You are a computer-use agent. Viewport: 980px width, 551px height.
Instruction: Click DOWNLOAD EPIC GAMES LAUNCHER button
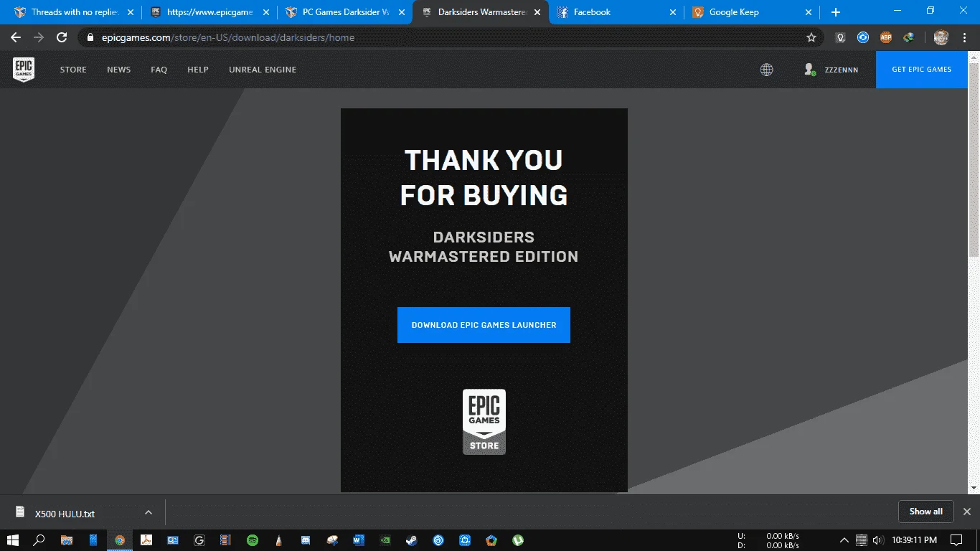pyautogui.click(x=484, y=325)
